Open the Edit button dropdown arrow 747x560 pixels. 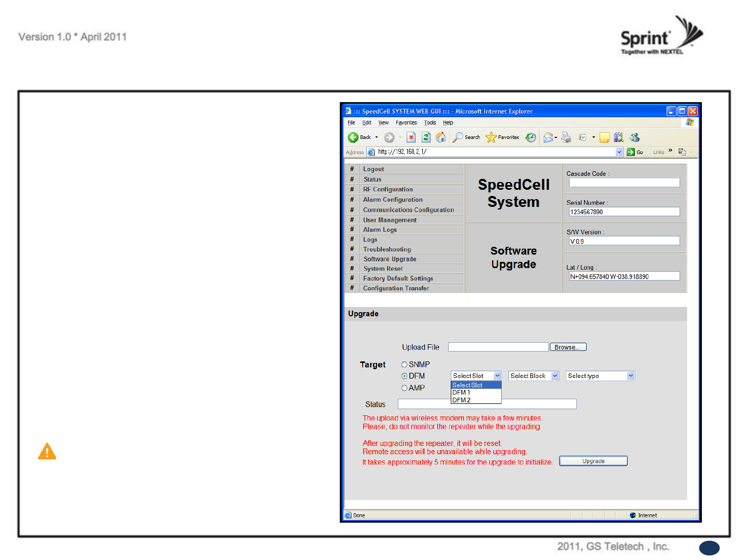[x=593, y=137]
